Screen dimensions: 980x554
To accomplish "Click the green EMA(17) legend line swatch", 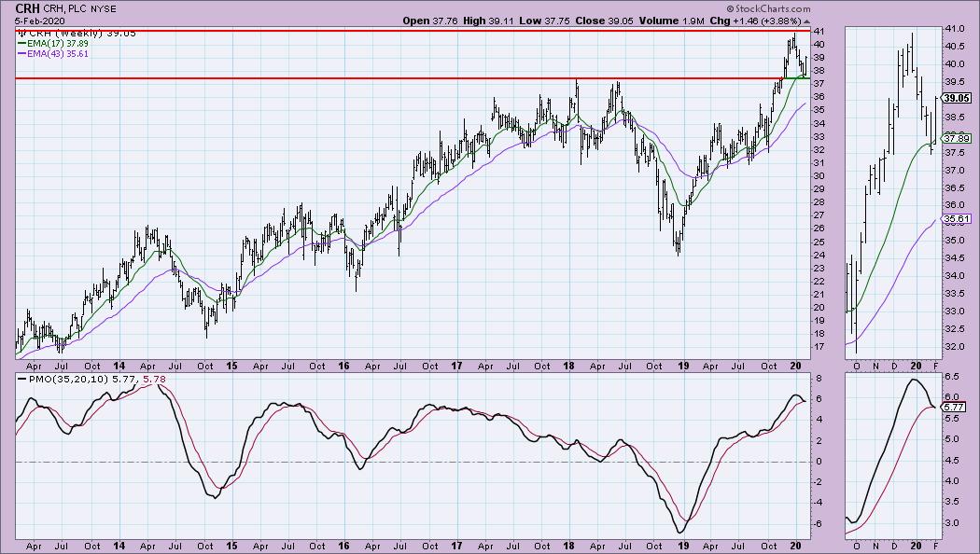I will click(21, 44).
